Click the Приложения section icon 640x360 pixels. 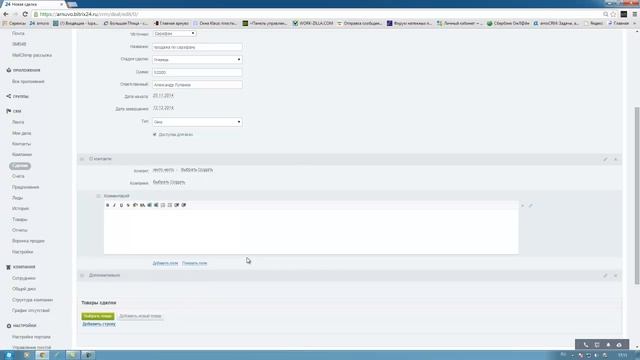tap(9, 70)
